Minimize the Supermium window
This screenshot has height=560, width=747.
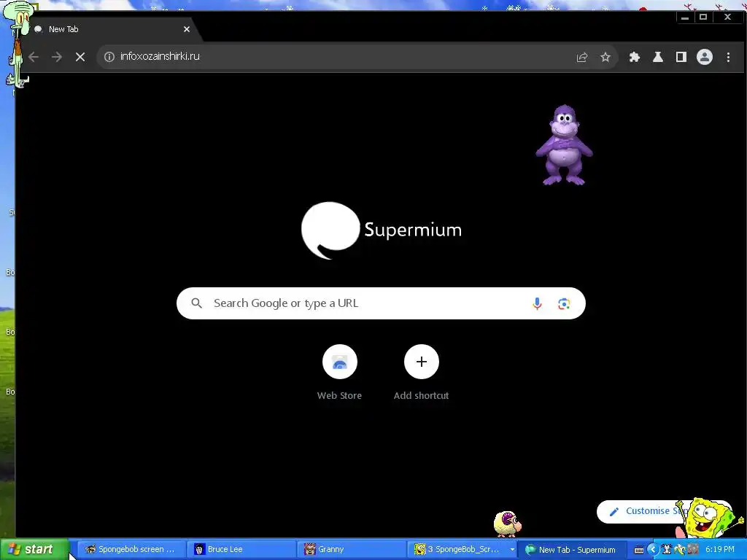click(685, 17)
